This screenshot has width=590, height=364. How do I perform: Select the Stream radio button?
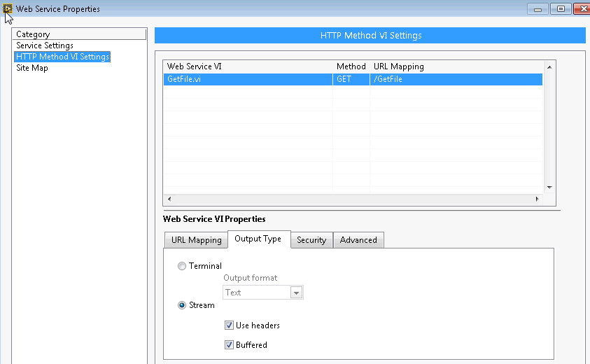click(182, 305)
